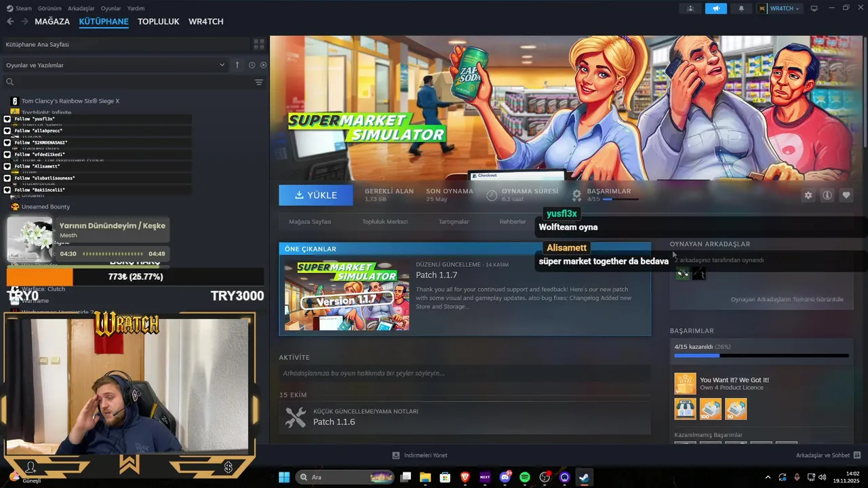Go back with the left arrow

click(x=10, y=22)
